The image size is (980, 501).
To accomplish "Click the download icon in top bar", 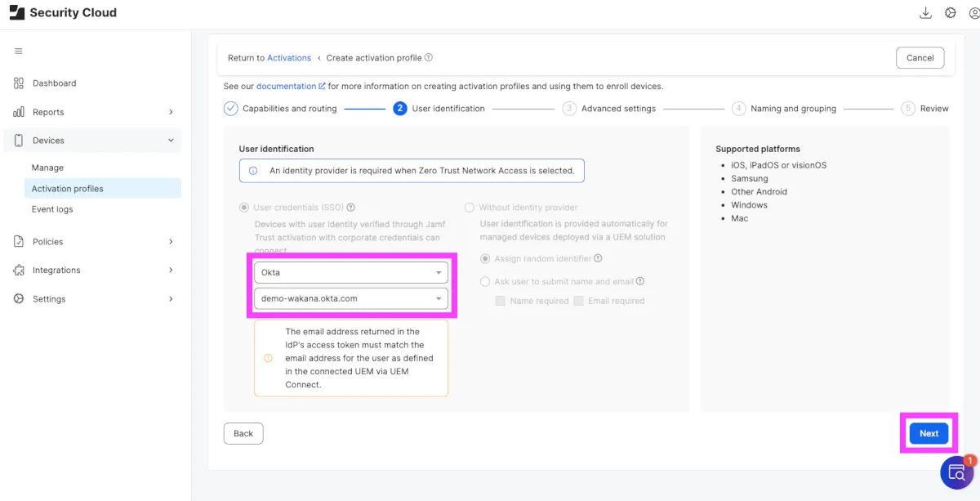I will (925, 13).
